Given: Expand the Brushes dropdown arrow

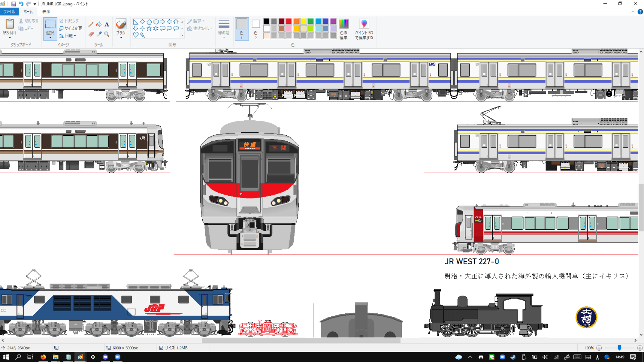Looking at the screenshot, I should click(x=121, y=38).
